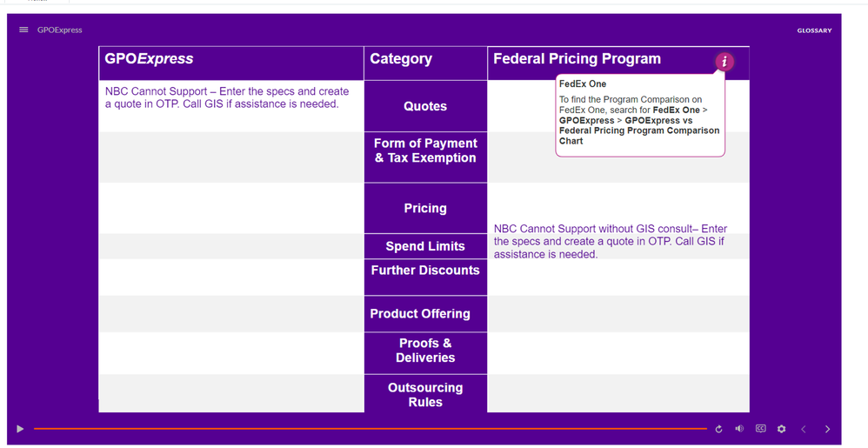
Task: Click the Outsourcing Rules category
Action: click(x=425, y=395)
